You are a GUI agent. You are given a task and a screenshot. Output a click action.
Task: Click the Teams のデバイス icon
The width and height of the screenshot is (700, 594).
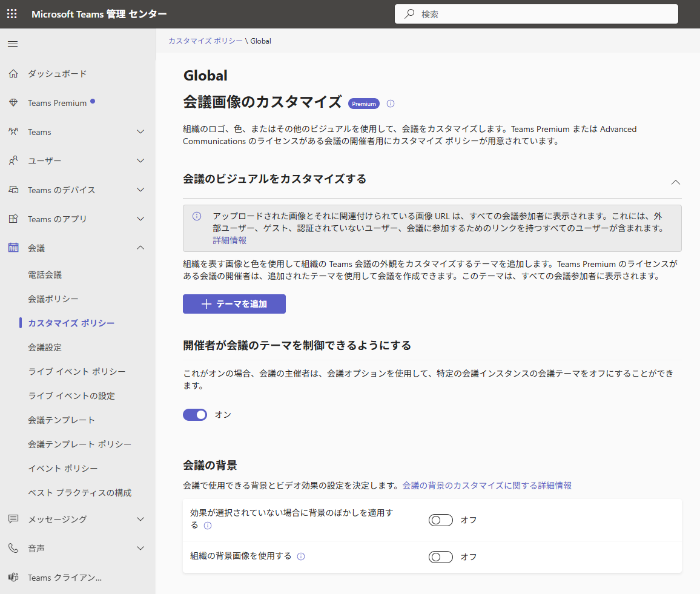click(13, 190)
